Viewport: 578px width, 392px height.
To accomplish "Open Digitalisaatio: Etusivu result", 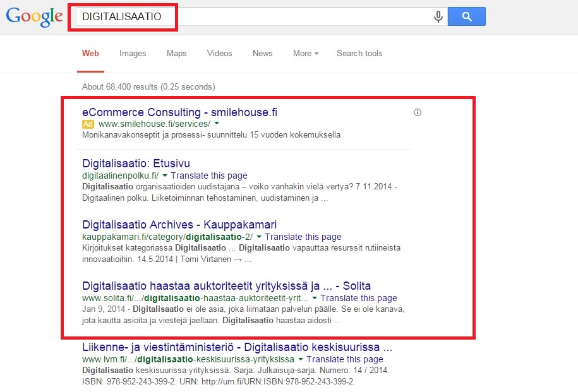I will pos(136,163).
